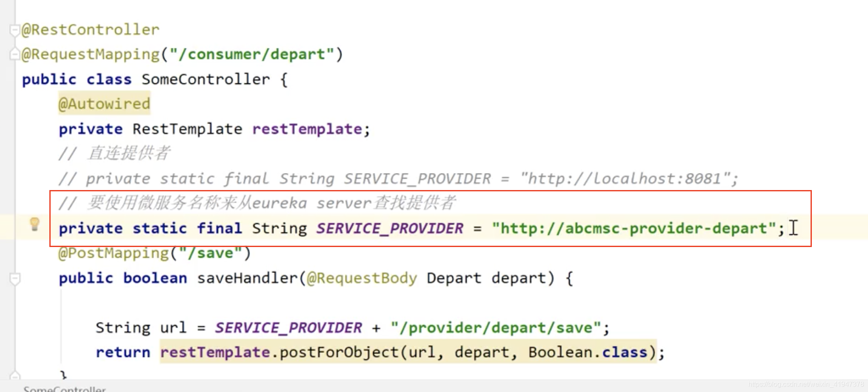Image resolution: width=868 pixels, height=392 pixels.
Task: Click the 直连提供者 comment line
Action: pyautogui.click(x=114, y=153)
